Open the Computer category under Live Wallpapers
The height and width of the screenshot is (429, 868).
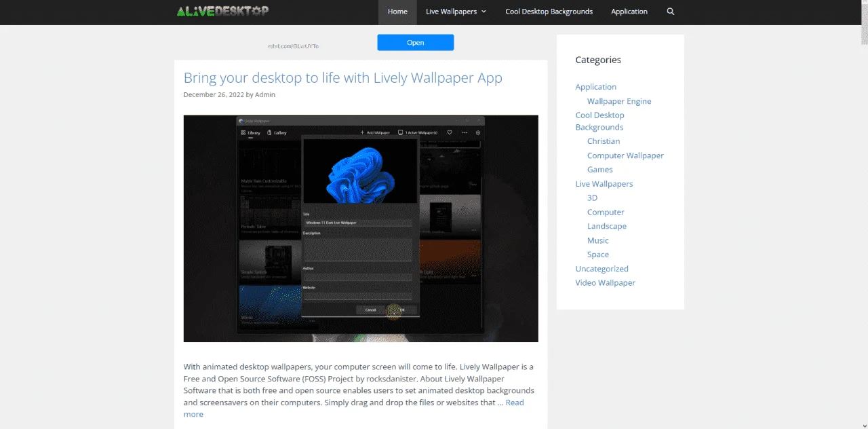tap(606, 212)
